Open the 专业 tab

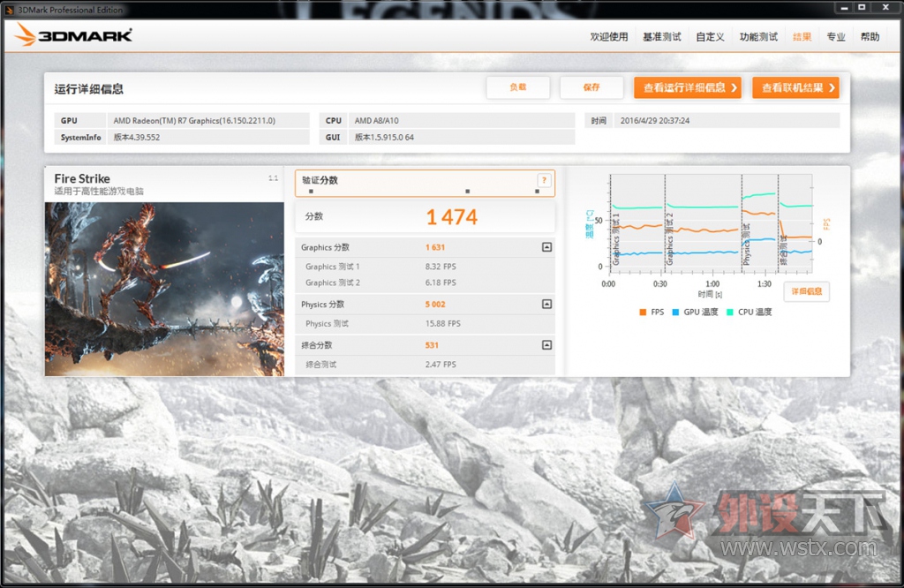point(836,37)
